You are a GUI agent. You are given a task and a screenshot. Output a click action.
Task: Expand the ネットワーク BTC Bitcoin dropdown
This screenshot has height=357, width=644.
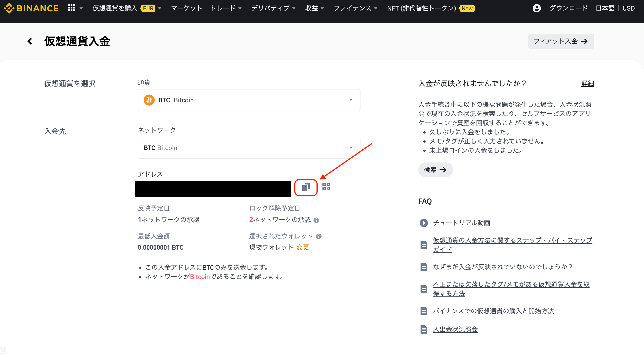pos(249,148)
